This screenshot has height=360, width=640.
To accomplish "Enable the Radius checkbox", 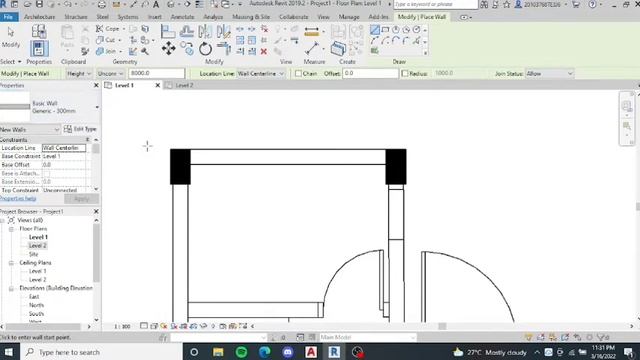I will [404, 73].
